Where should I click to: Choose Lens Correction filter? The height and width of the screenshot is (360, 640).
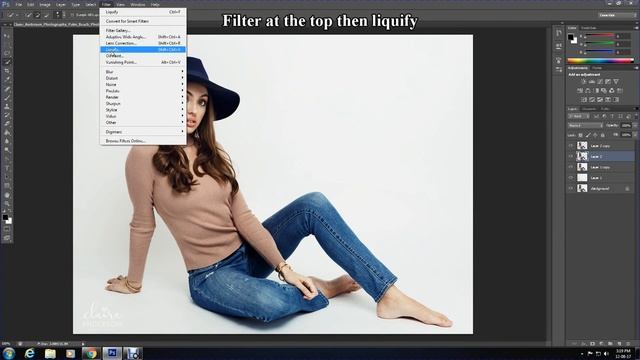point(143,43)
